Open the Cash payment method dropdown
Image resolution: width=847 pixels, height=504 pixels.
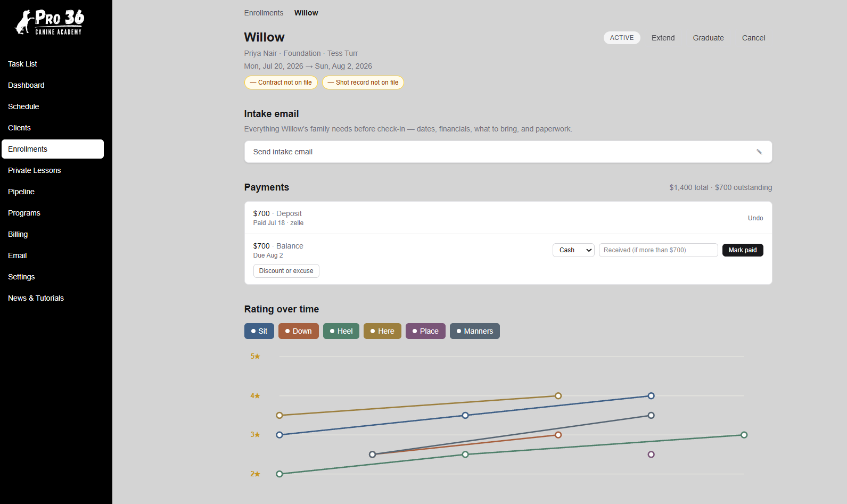573,250
